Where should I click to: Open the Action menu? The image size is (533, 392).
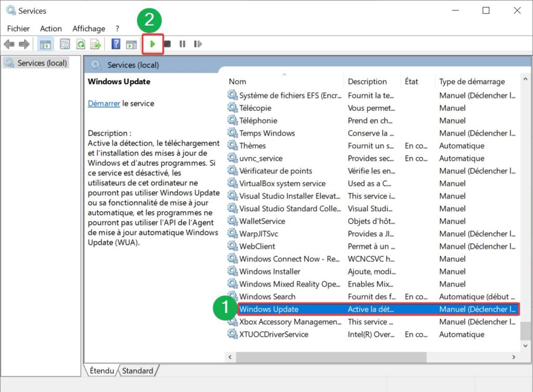tap(50, 29)
